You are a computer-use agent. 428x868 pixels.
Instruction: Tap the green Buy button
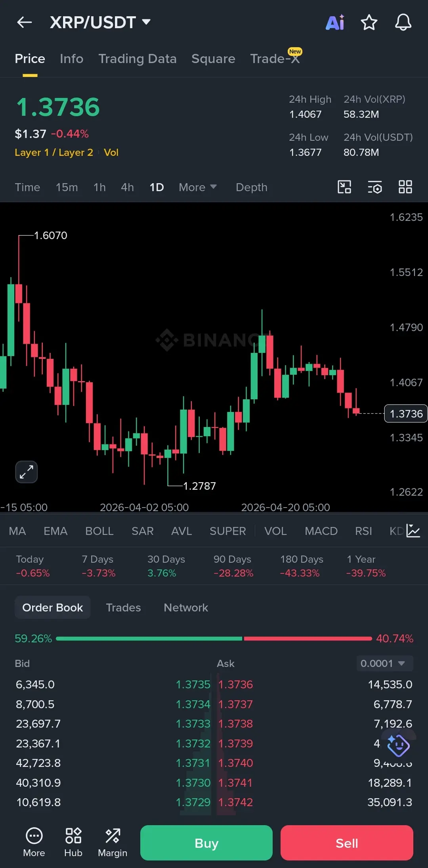(206, 843)
